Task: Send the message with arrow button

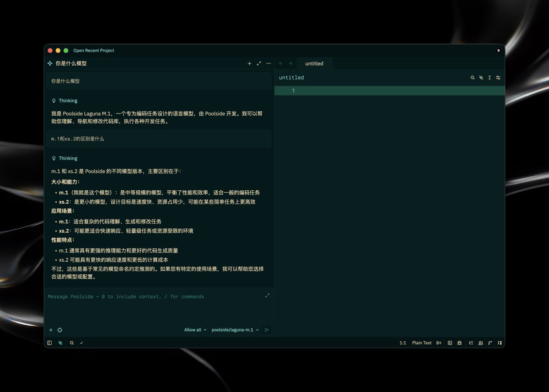Action: tap(267, 330)
